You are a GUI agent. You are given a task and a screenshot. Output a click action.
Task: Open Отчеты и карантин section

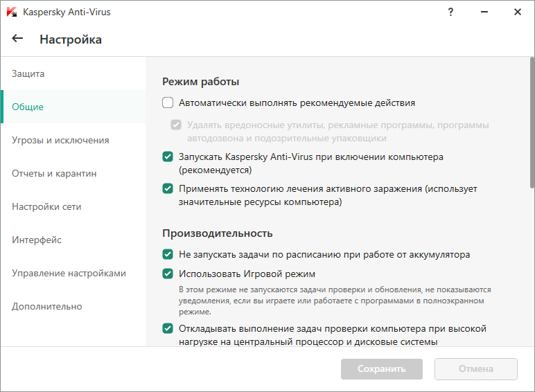tap(54, 173)
